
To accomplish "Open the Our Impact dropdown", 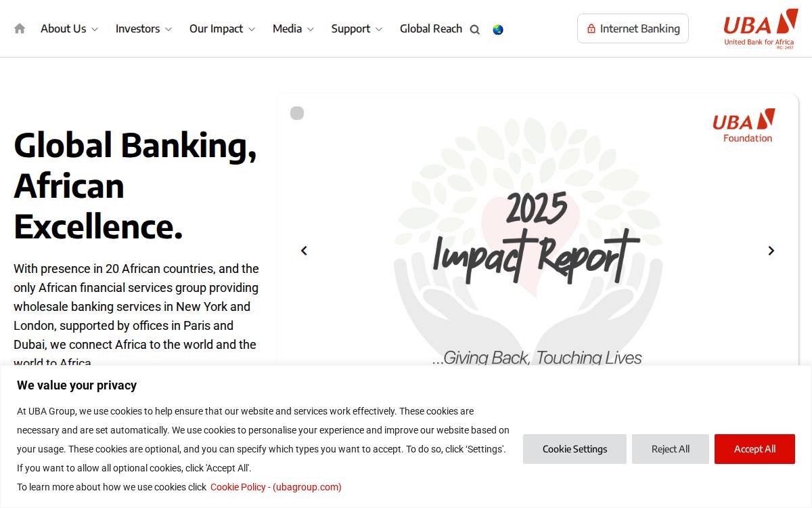I will tap(222, 28).
